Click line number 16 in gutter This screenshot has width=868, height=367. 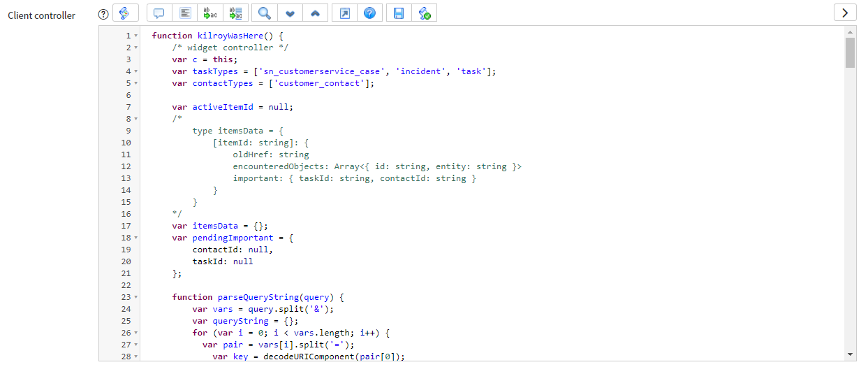pos(126,214)
